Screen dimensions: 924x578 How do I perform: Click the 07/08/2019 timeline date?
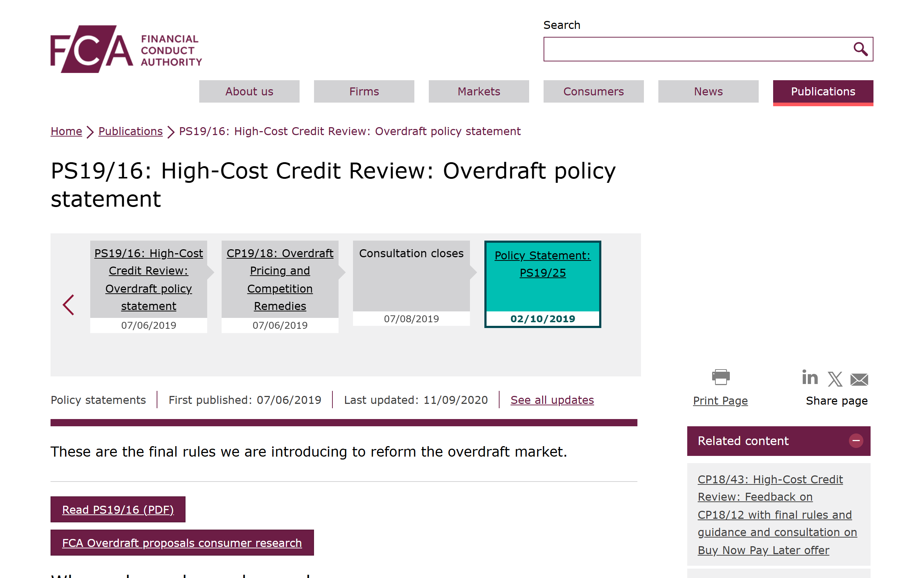[411, 319]
